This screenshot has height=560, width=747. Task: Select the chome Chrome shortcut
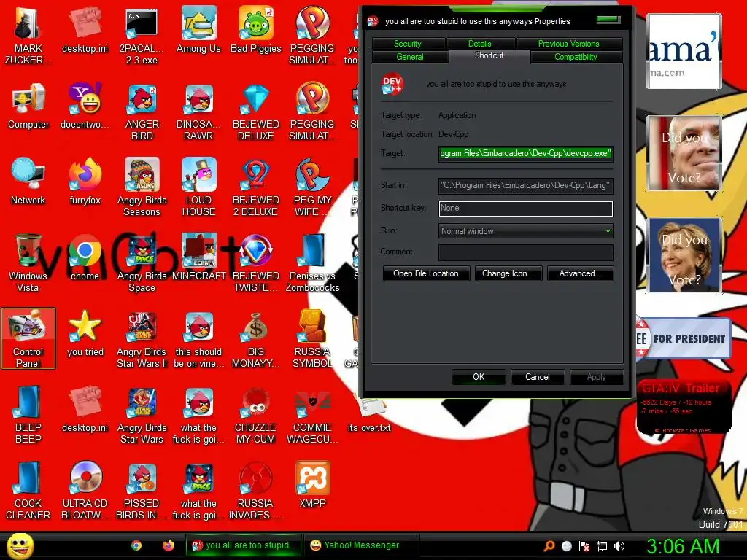tap(85, 257)
